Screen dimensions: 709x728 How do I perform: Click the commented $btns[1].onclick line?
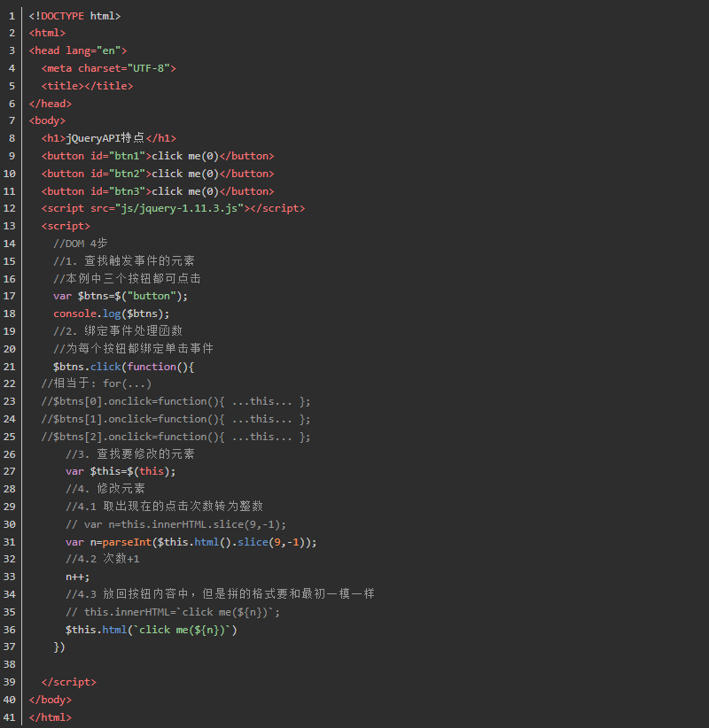[175, 419]
